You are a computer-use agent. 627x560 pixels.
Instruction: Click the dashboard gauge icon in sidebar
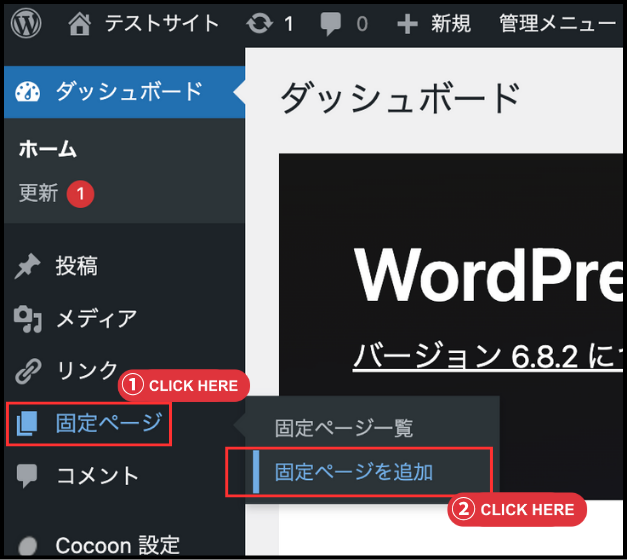(x=28, y=92)
